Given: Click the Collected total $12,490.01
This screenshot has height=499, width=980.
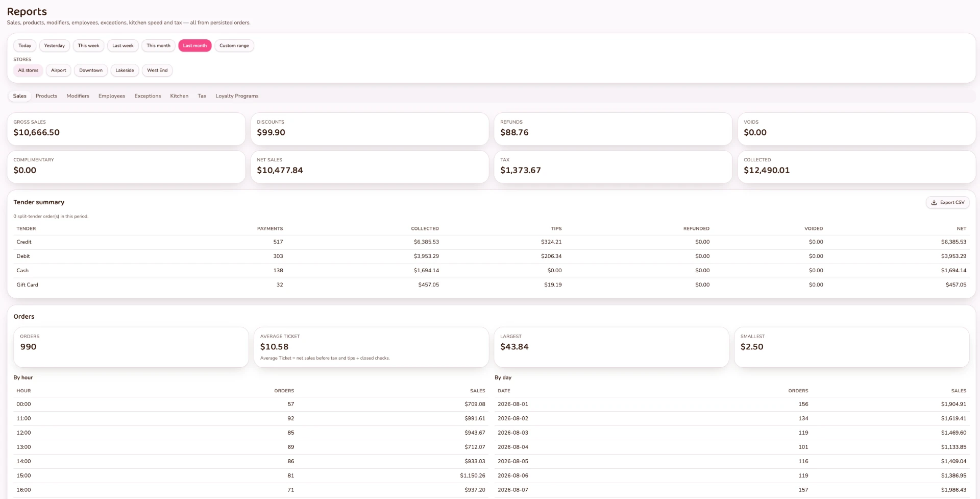Looking at the screenshot, I should [767, 171].
